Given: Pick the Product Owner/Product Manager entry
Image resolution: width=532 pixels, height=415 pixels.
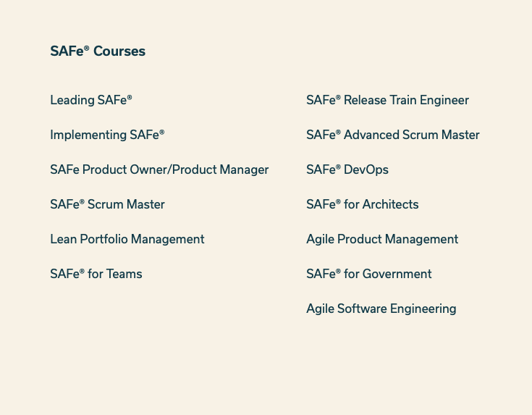Looking at the screenshot, I should (159, 169).
